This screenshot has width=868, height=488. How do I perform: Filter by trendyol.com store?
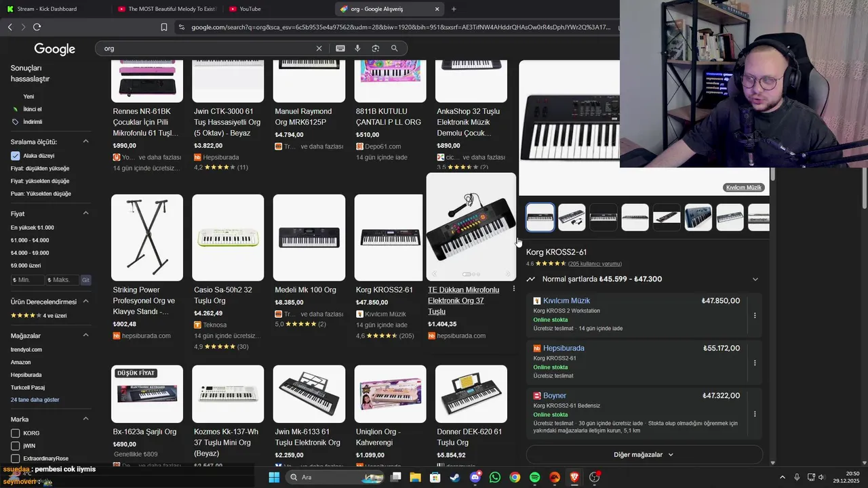tap(26, 350)
